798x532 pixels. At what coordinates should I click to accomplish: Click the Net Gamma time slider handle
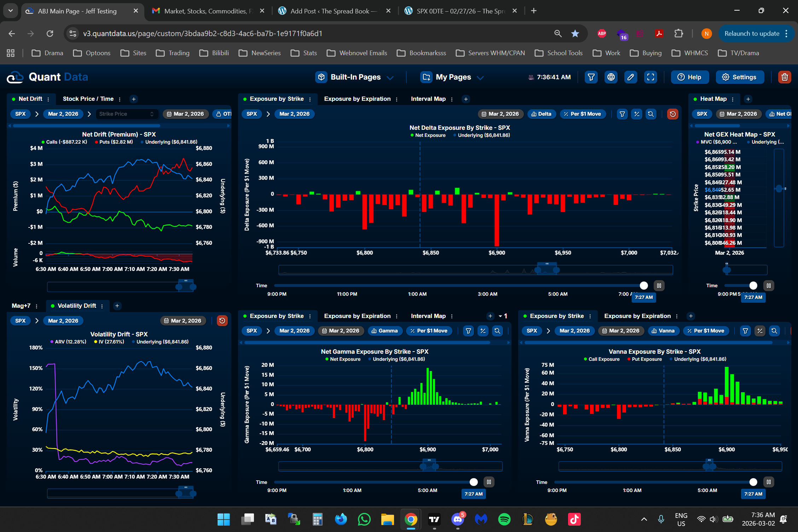coord(474,482)
